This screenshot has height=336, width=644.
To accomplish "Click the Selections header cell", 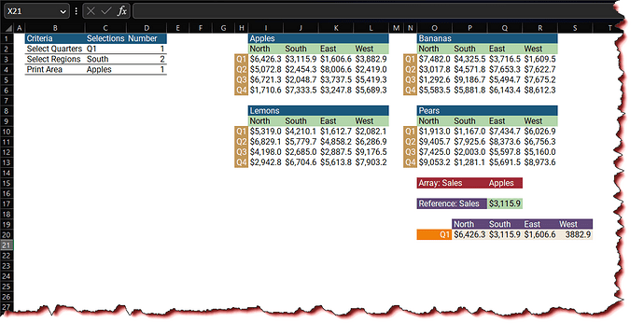I will 105,38.
